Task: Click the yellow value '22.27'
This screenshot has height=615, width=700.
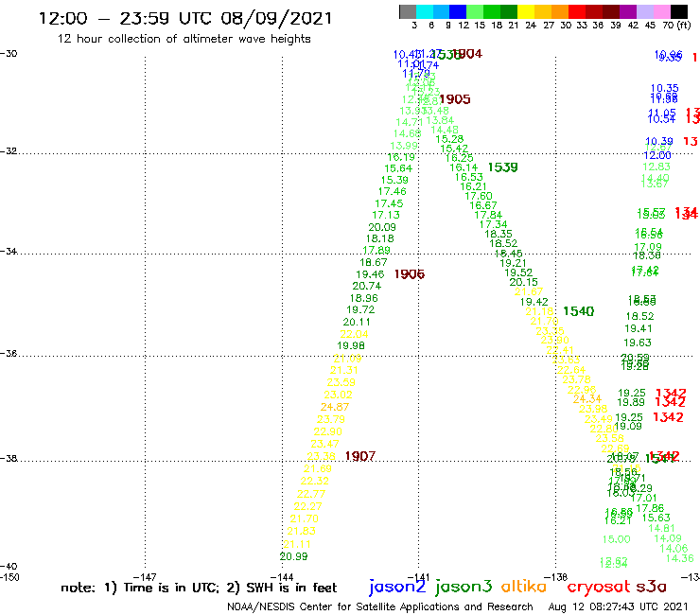Action: (x=307, y=506)
